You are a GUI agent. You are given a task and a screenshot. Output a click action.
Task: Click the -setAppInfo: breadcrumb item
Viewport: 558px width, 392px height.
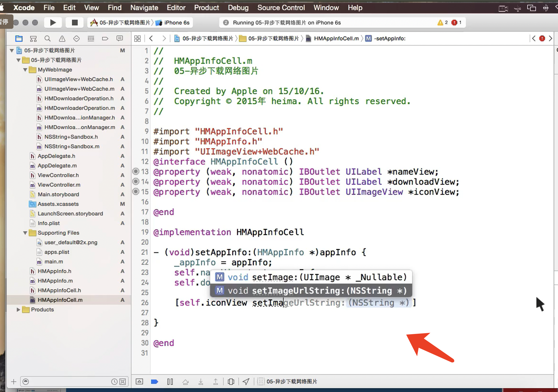389,38
